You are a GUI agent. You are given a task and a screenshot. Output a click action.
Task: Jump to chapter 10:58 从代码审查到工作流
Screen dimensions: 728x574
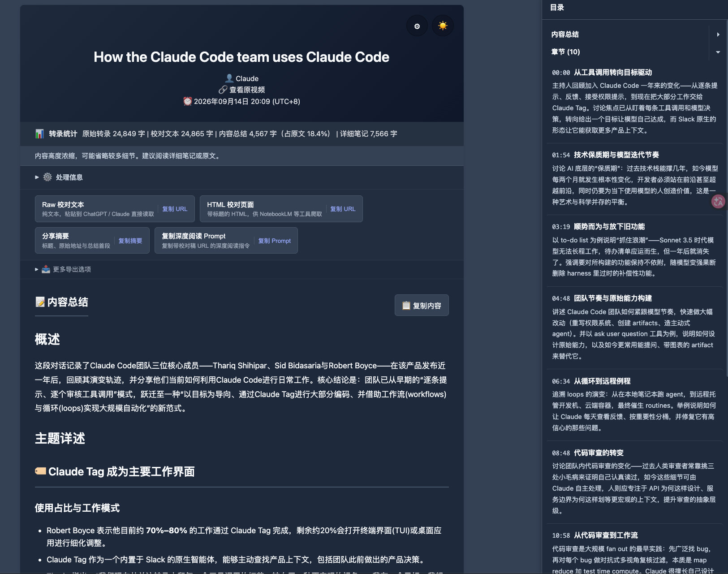(595, 535)
